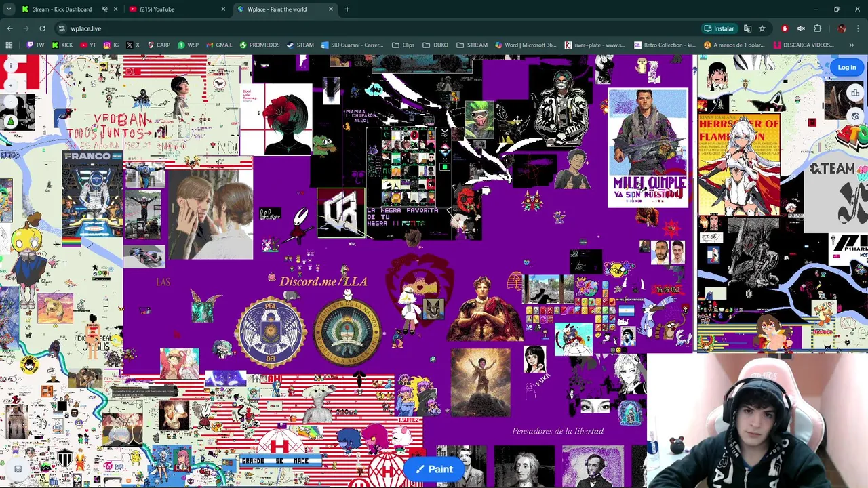Viewport: 868px width, 488px height.
Task: Open the translate page icon
Action: [x=747, y=28]
